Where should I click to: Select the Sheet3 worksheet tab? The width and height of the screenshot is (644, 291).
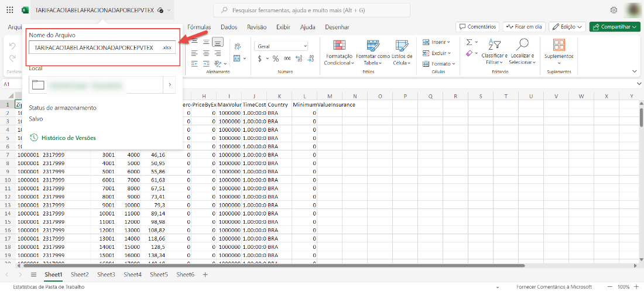click(x=106, y=274)
